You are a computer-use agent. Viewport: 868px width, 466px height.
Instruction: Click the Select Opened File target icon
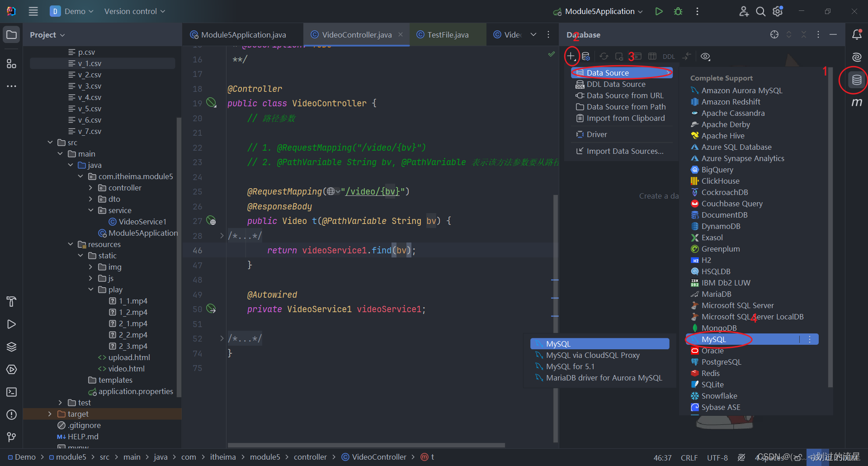(774, 34)
